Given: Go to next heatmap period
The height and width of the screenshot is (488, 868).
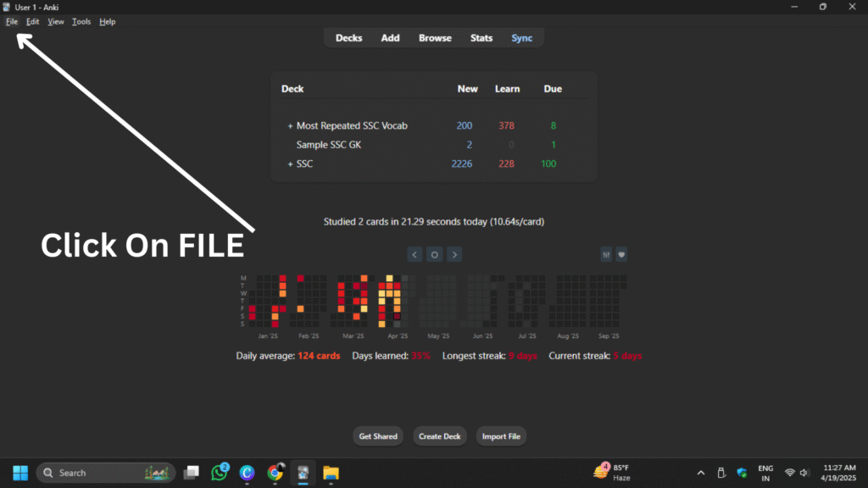Looking at the screenshot, I should [454, 254].
